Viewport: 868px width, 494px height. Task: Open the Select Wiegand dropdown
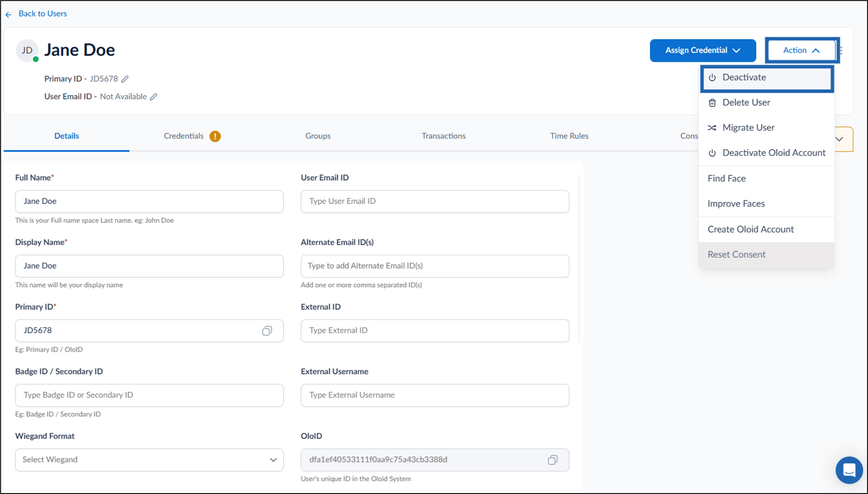point(149,460)
